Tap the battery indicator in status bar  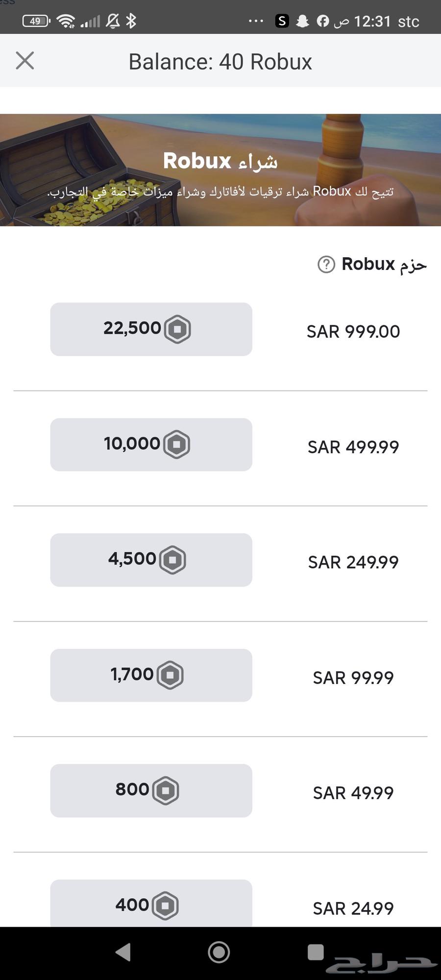(x=36, y=21)
